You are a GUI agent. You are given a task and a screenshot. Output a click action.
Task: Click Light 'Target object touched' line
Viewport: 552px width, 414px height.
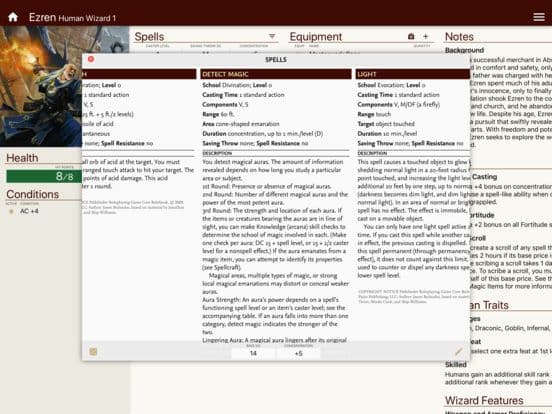point(386,124)
